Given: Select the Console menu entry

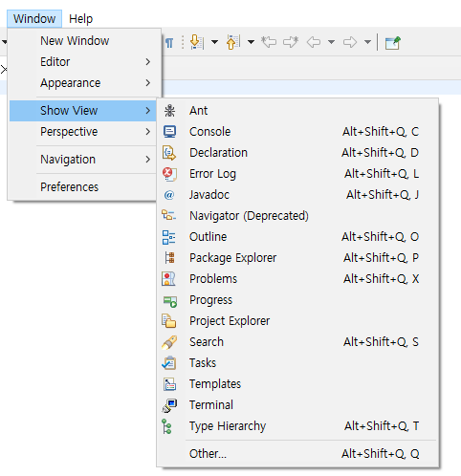Looking at the screenshot, I should pyautogui.click(x=298, y=132).
